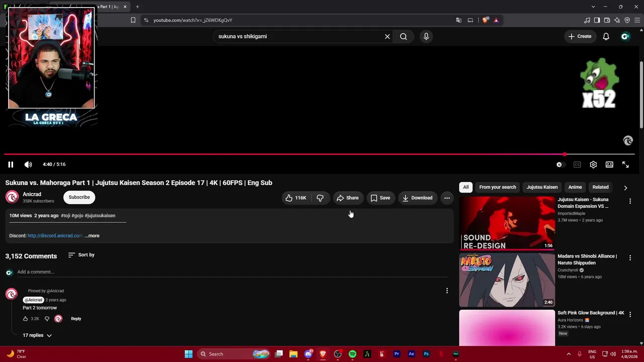Open the YouTube account avatar menu

[625, 36]
